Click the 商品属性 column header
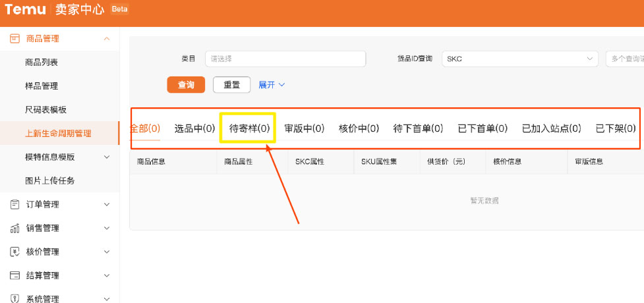Screen dimensions: 644x303 pyautogui.click(x=238, y=161)
